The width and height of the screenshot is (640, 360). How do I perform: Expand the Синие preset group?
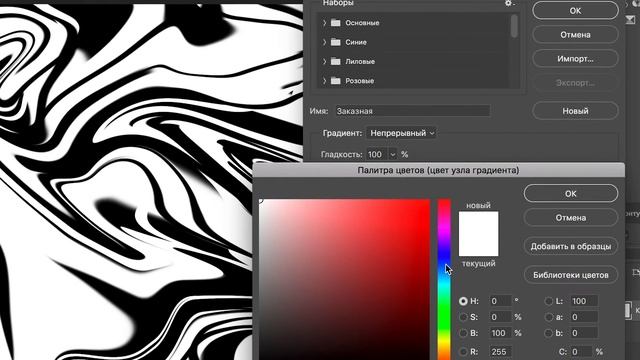click(324, 42)
